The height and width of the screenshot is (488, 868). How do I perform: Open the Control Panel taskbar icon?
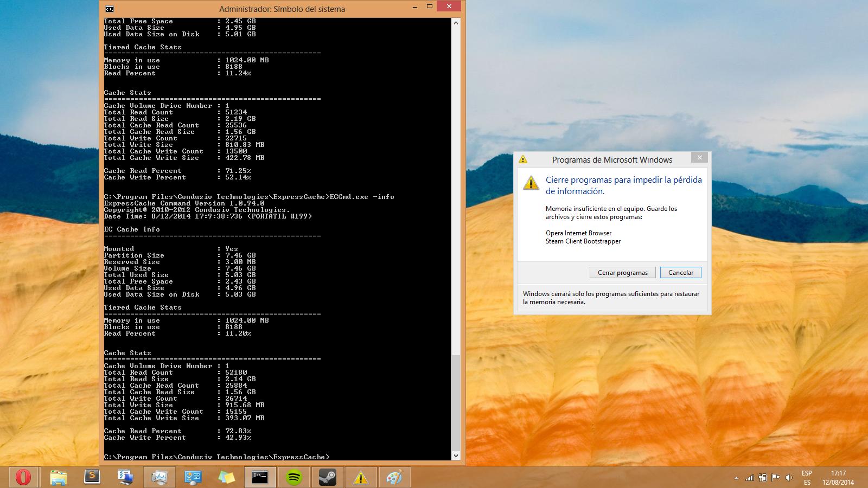point(193,477)
